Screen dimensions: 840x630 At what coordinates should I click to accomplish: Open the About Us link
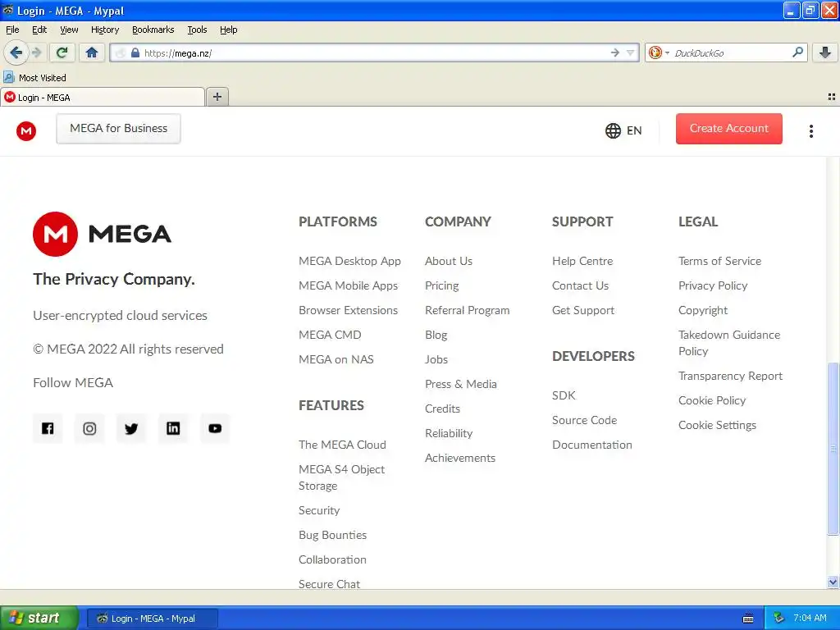click(449, 261)
